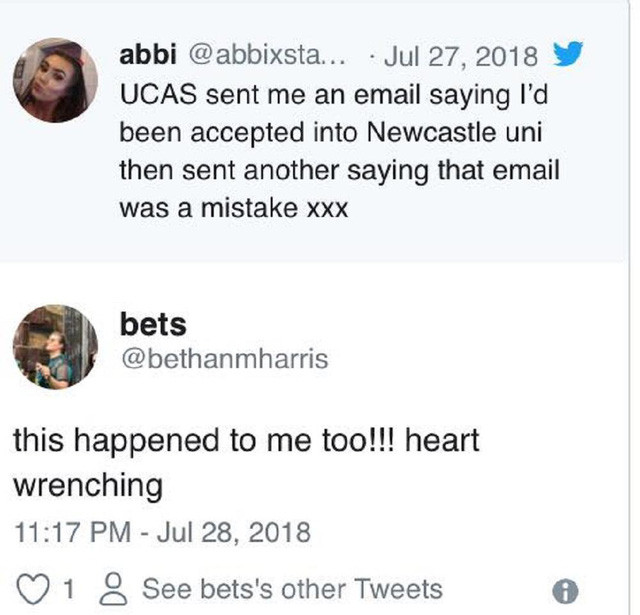Click the like count number 1

[66, 589]
